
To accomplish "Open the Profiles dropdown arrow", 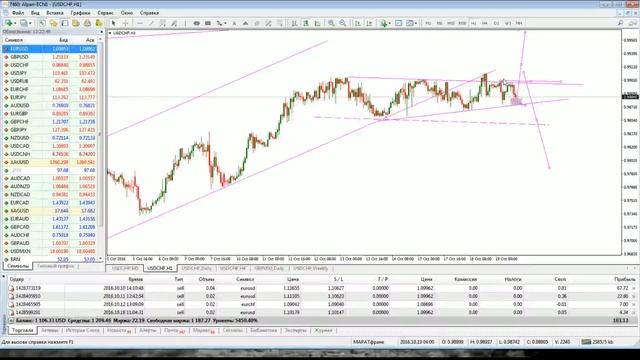I will pos(30,23).
